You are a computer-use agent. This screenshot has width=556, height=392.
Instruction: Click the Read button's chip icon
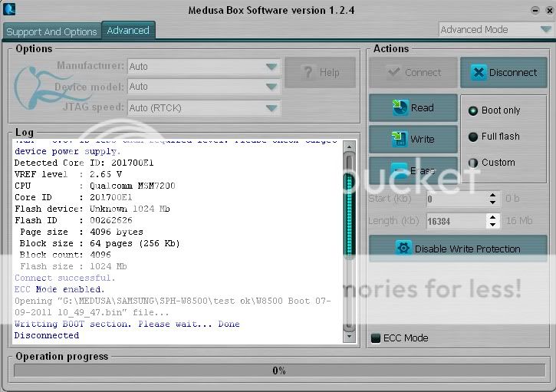click(400, 107)
